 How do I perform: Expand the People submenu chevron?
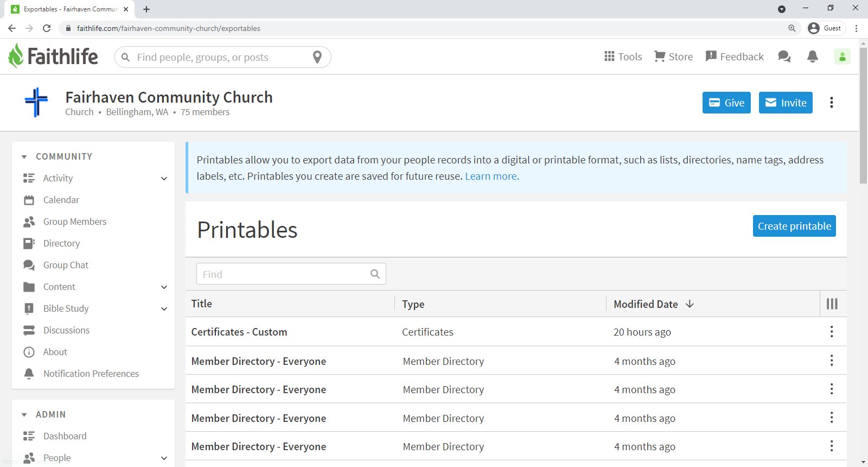point(164,458)
